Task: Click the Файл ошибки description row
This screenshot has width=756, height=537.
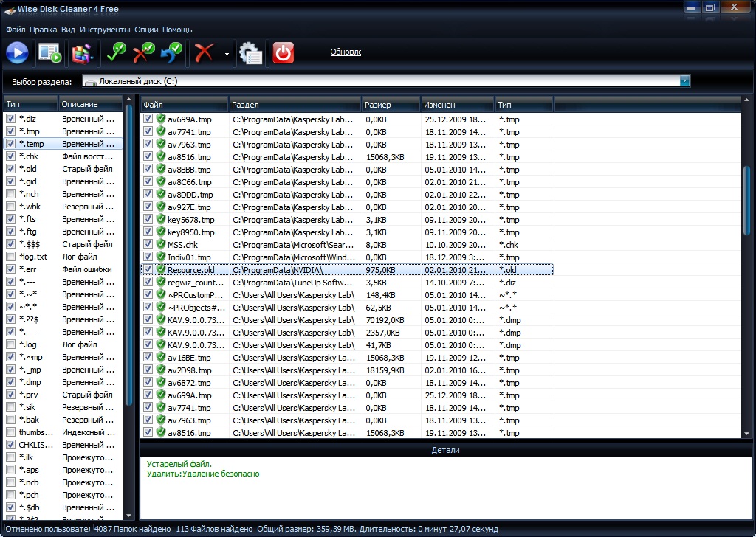Action: tap(87, 269)
